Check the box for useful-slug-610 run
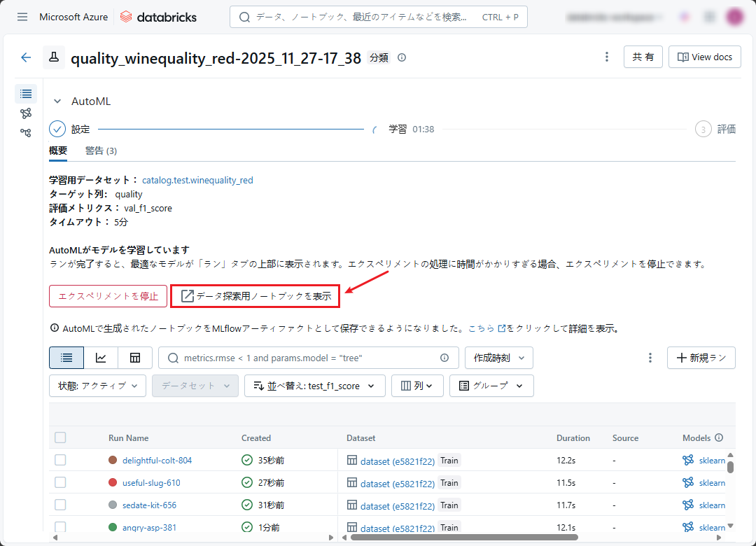Image resolution: width=756 pixels, height=546 pixels. click(60, 482)
